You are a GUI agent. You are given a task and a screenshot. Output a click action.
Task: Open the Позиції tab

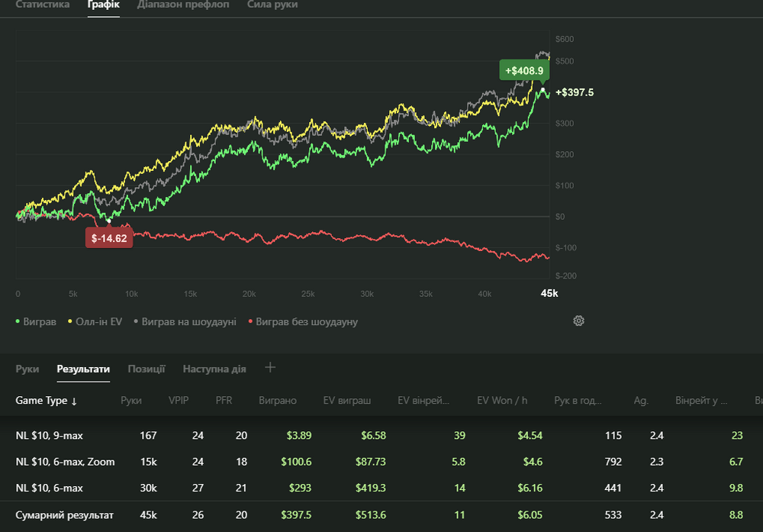[146, 369]
